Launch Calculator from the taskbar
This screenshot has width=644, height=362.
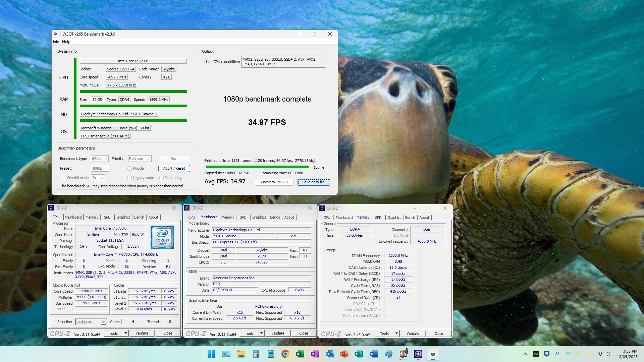[x=256, y=354]
